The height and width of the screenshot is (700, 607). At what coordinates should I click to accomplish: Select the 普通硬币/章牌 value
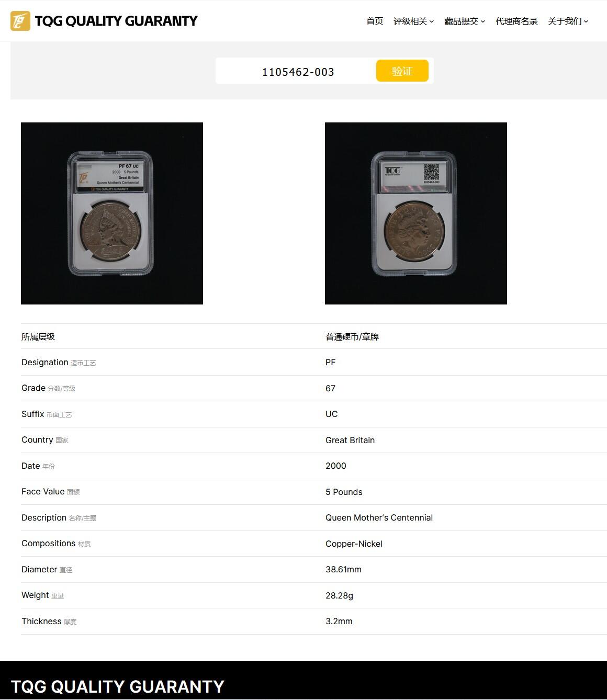click(352, 336)
